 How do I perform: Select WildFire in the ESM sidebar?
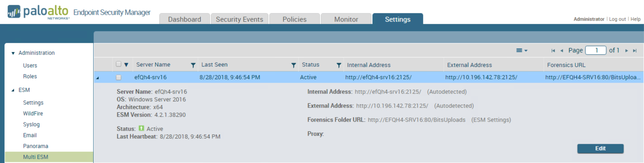33,113
